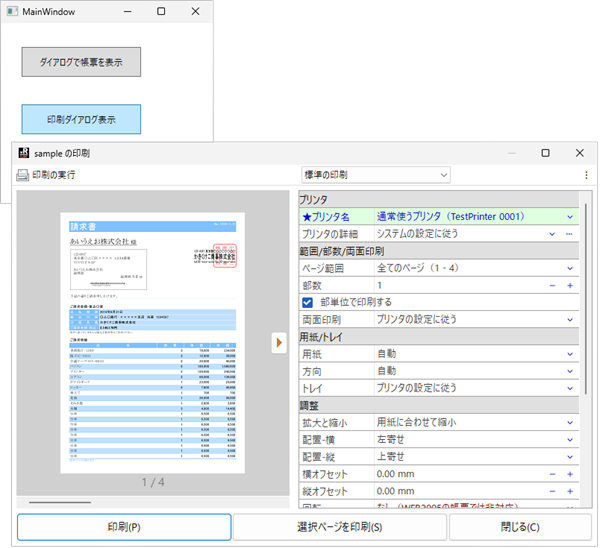
Task: Toggle the 部単位で印刷する checkbox
Action: 307,303
